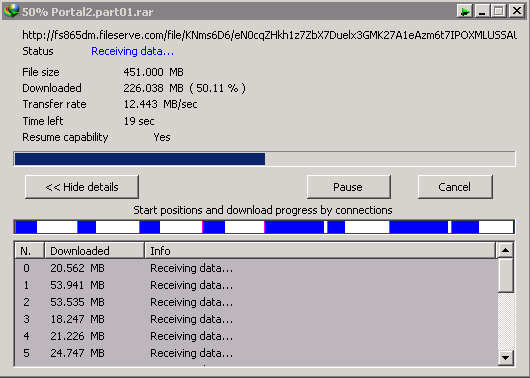Viewport: 530px width, 378px height.
Task: Click the fileserve download URL text
Action: click(x=269, y=35)
